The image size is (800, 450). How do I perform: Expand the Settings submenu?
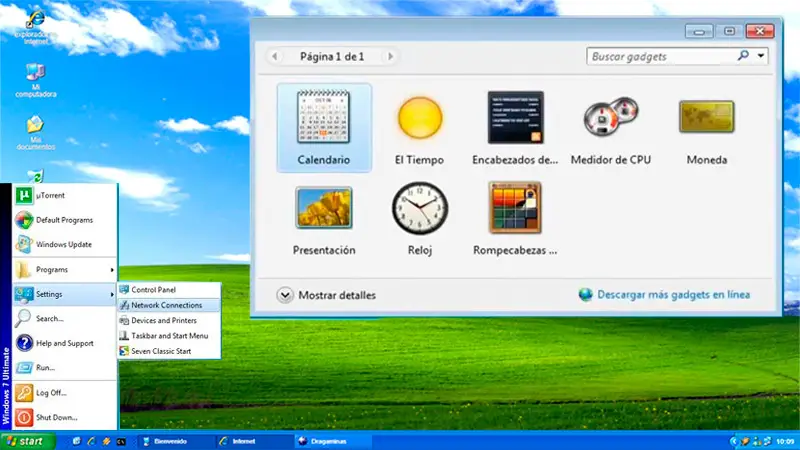pos(65,294)
